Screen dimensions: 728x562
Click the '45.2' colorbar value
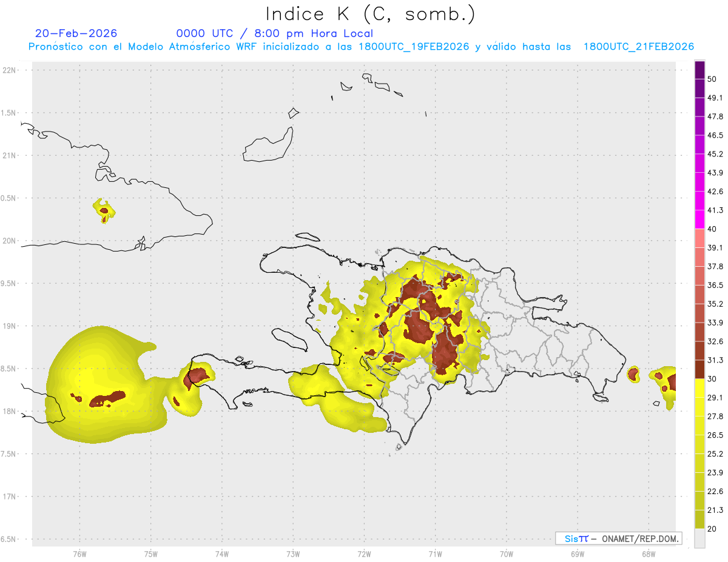point(715,154)
